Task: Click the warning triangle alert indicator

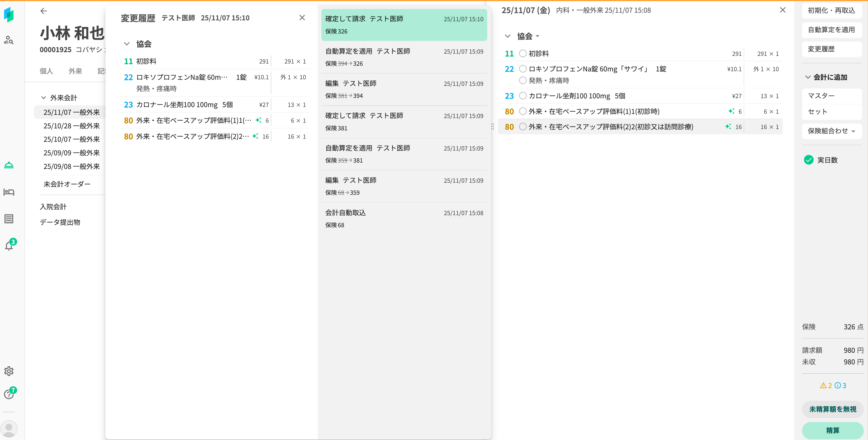Action: pos(823,385)
